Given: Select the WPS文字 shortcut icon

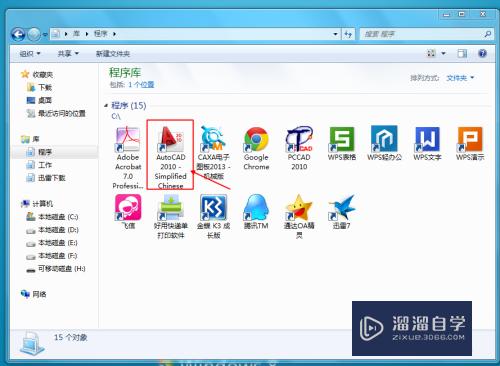Looking at the screenshot, I should coord(427,139).
